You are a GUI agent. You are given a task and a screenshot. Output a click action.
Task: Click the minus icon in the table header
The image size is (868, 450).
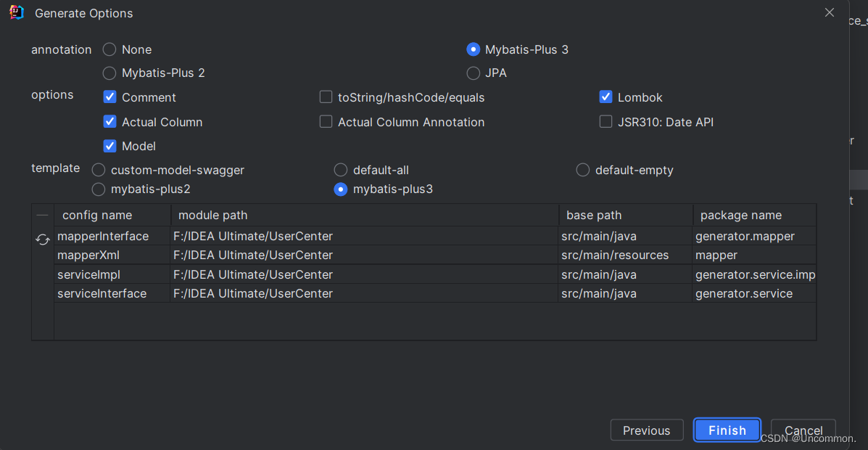(x=43, y=215)
